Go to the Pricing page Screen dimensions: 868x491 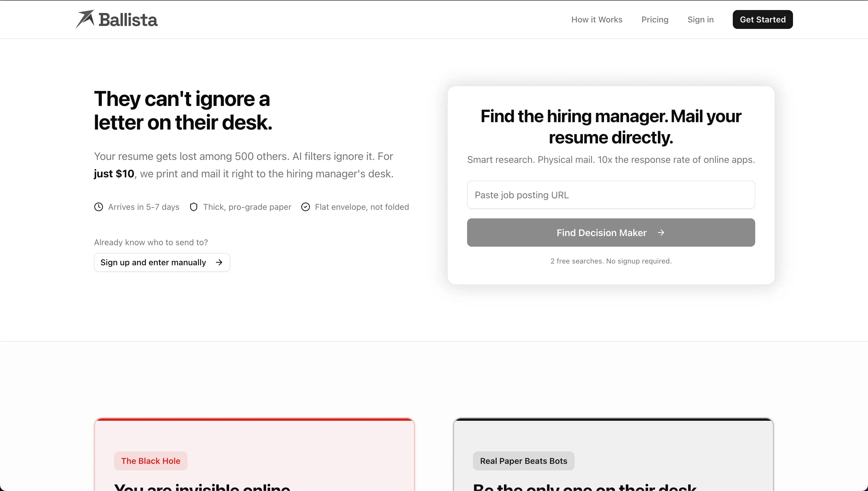click(655, 19)
